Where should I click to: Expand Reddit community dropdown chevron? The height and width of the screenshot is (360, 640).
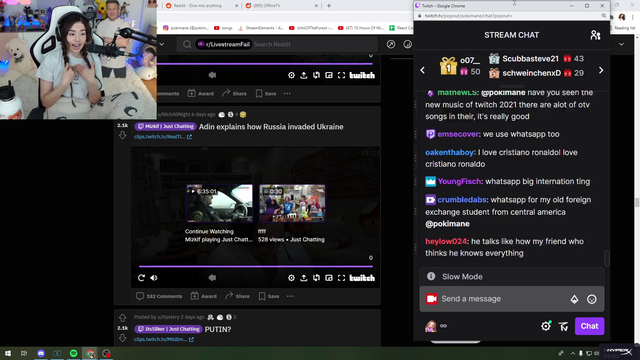[x=162, y=44]
